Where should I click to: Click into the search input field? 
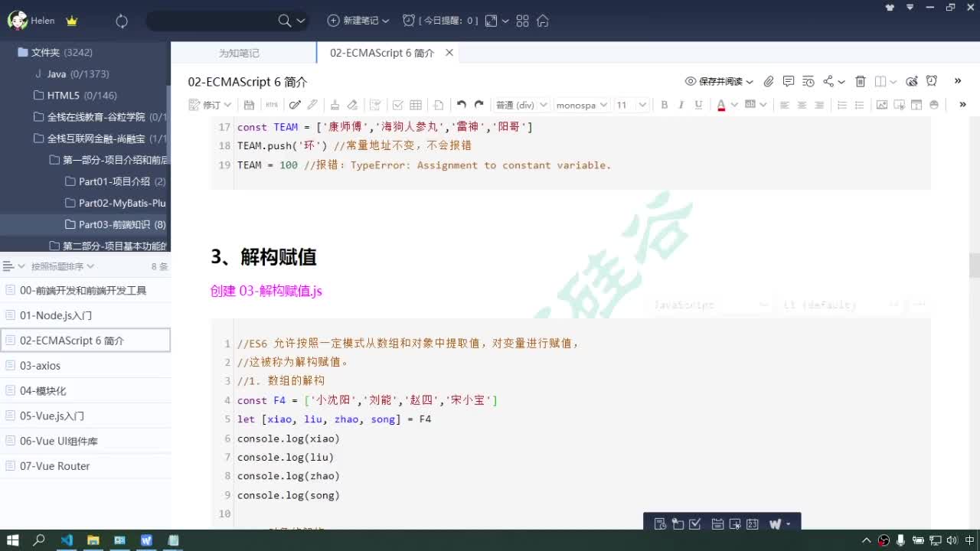point(211,21)
